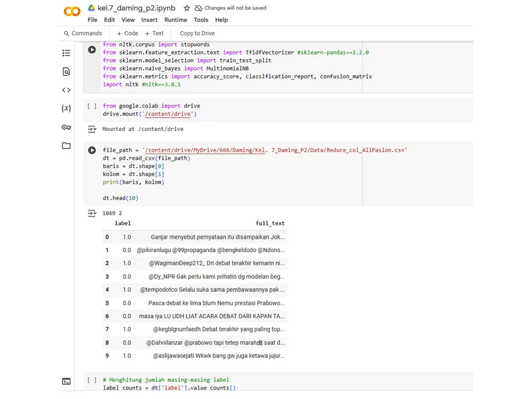Run the file_path CSV loading cell
532x399 pixels.
[x=92, y=149]
